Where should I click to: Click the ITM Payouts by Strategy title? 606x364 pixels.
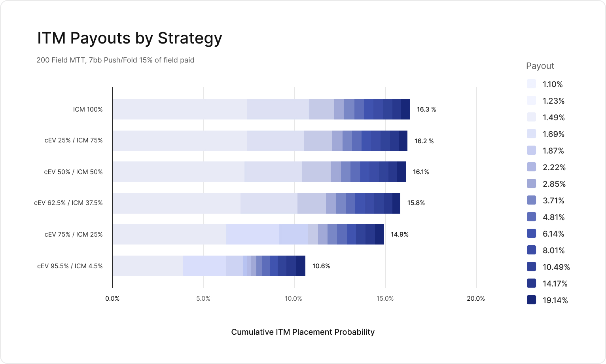tap(130, 38)
